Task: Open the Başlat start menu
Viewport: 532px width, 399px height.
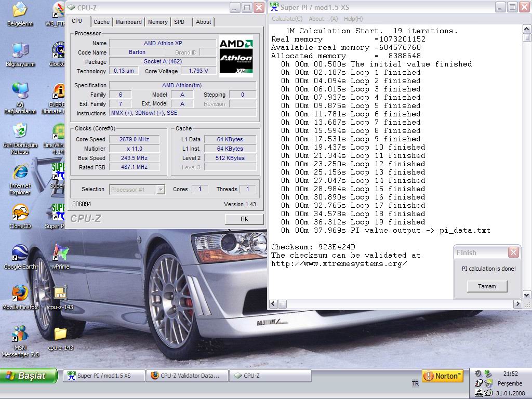Action: (29, 376)
